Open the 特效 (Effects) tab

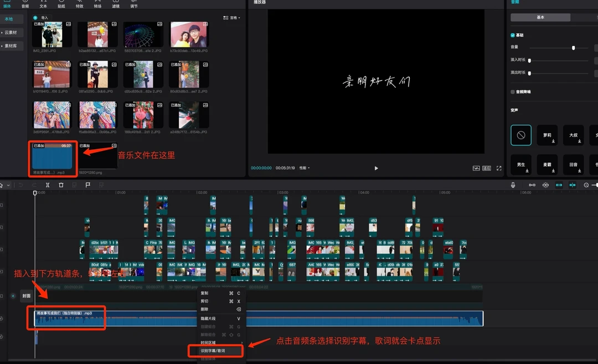click(79, 4)
